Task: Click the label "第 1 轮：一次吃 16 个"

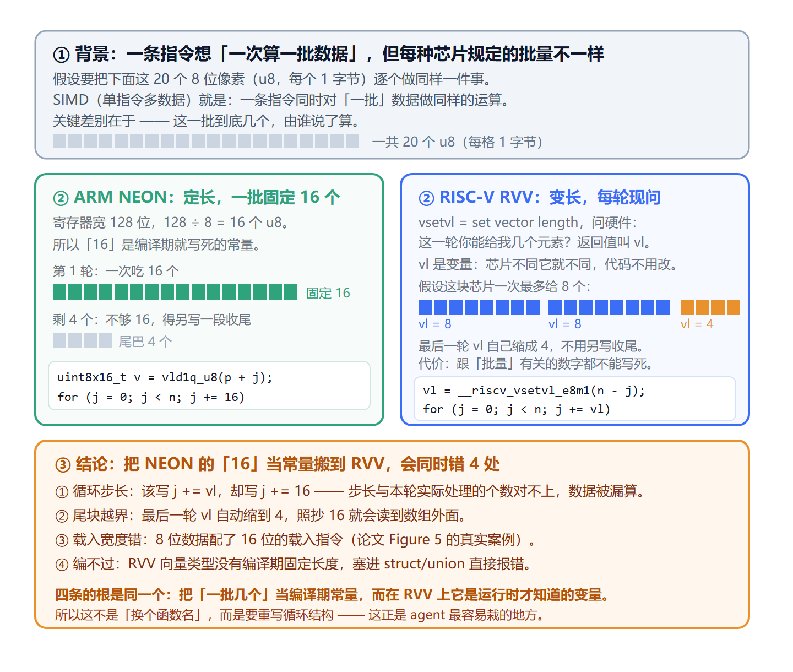Action: 116,271
